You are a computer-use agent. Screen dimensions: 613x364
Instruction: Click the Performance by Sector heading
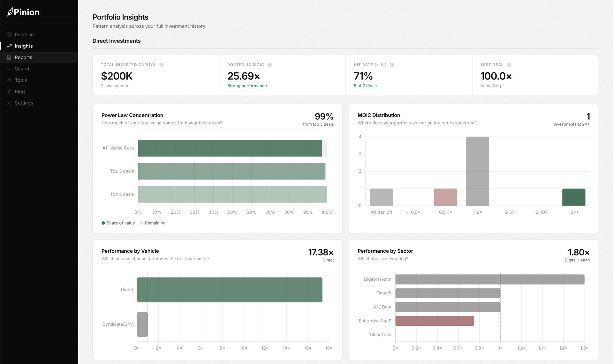coord(385,251)
